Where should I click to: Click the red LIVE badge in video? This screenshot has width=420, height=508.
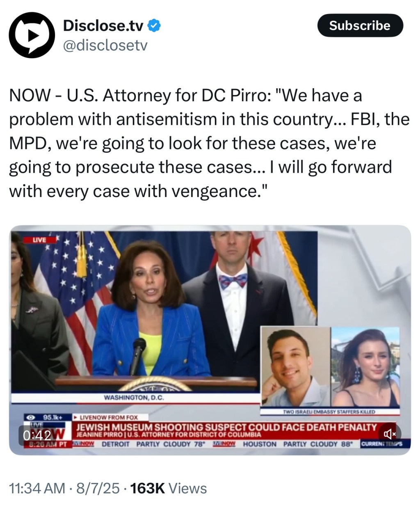40,240
